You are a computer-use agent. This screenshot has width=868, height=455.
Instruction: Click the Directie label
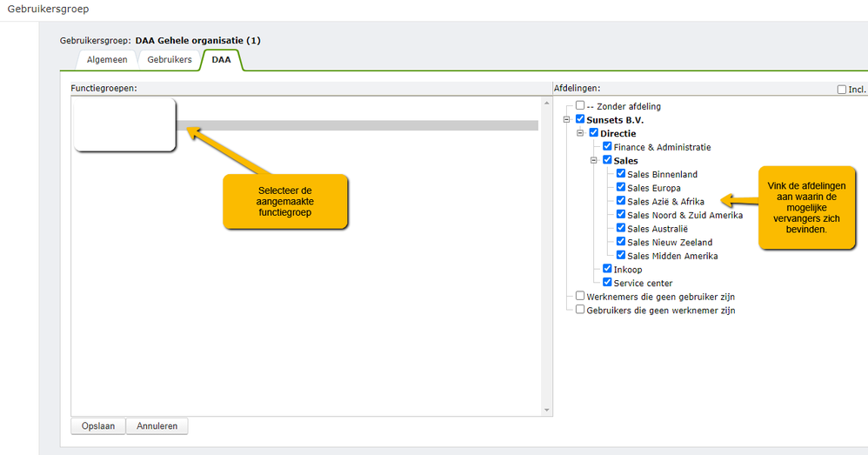tap(618, 134)
